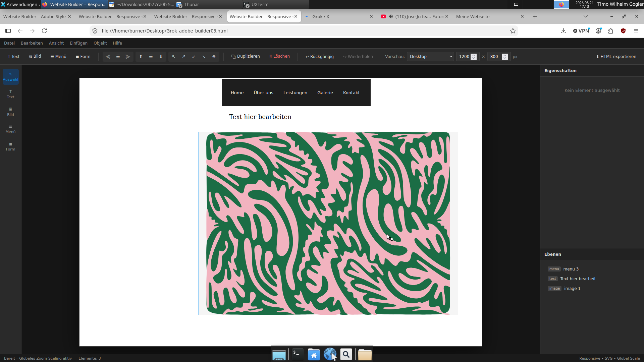The image size is (644, 362).
Task: Undo with the Rückgängig button
Action: pos(320,57)
